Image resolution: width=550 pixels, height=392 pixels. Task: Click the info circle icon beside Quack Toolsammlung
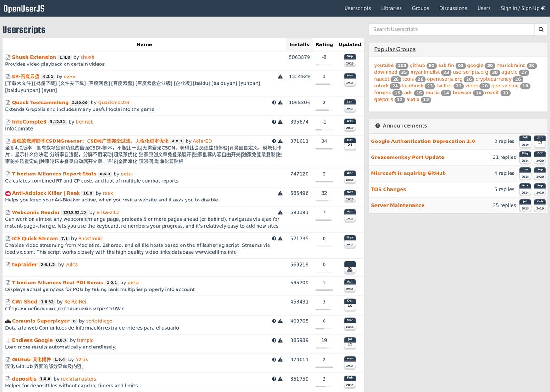click(x=274, y=102)
